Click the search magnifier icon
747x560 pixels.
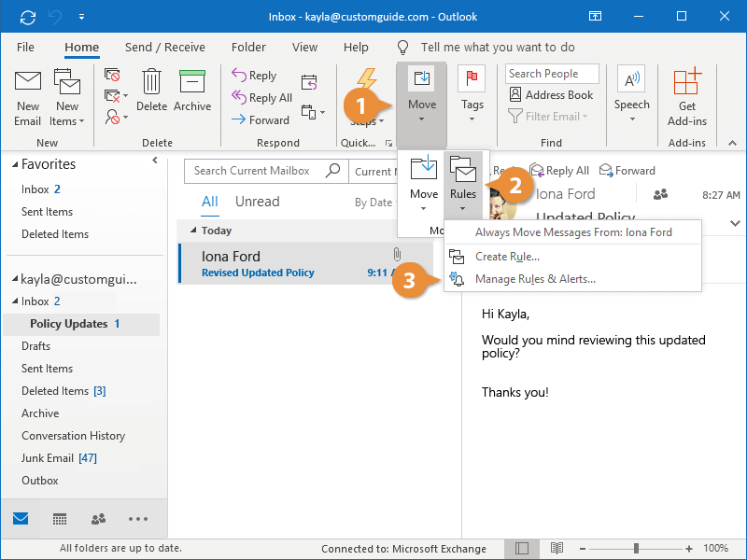(x=332, y=170)
